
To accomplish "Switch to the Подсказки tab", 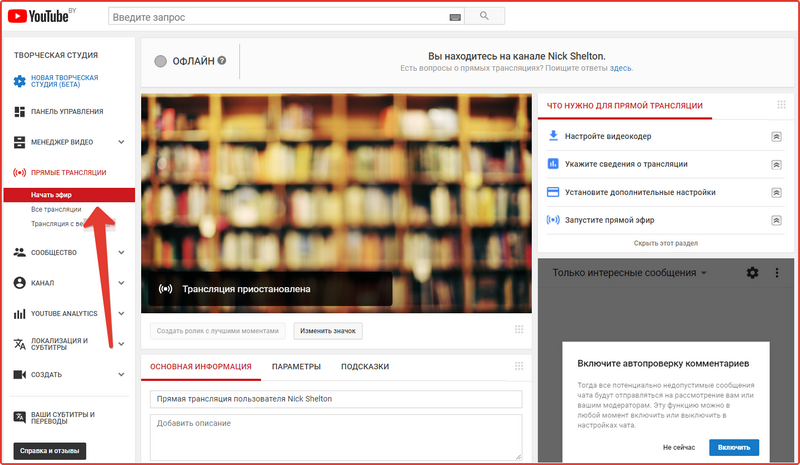I will (x=365, y=366).
